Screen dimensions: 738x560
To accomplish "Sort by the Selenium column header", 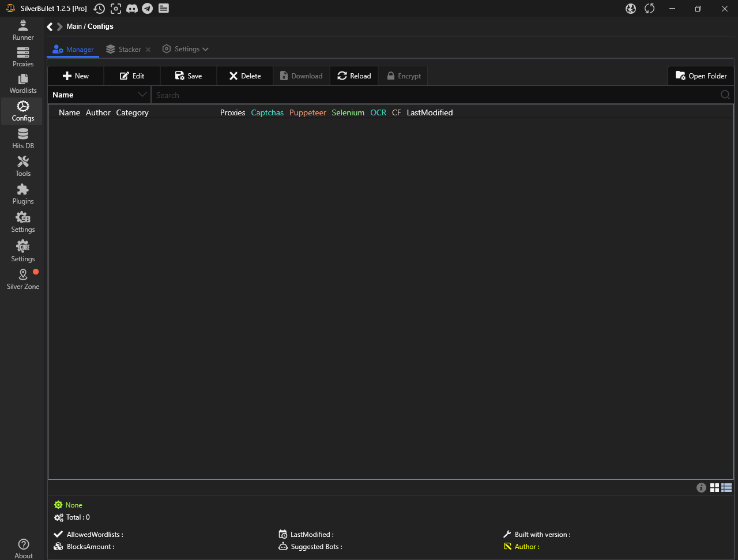I will tap(348, 112).
